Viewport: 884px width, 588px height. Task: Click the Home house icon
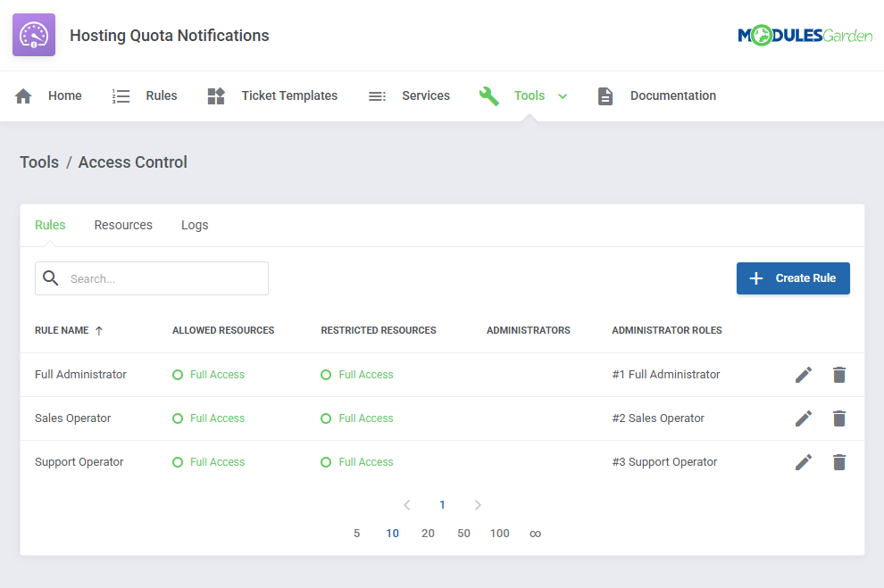(x=23, y=96)
